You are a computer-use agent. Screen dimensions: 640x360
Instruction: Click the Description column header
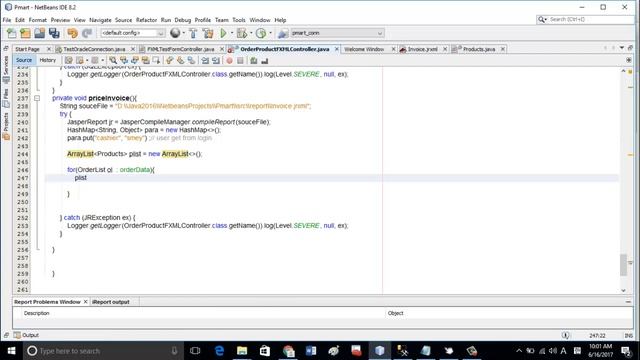tap(36, 313)
